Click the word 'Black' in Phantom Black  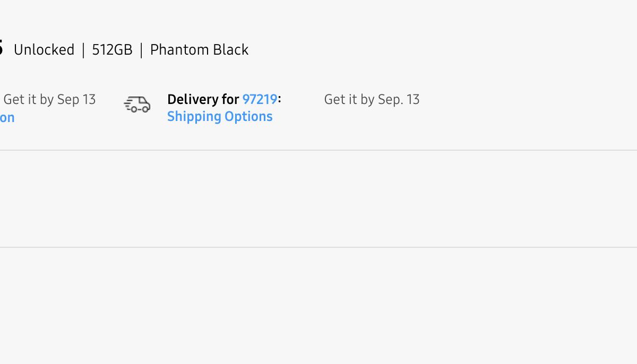click(x=230, y=50)
